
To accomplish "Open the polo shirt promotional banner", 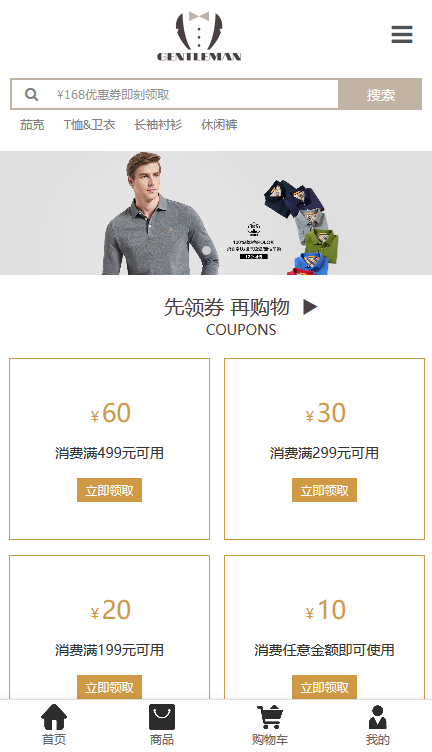I will pyautogui.click(x=216, y=213).
